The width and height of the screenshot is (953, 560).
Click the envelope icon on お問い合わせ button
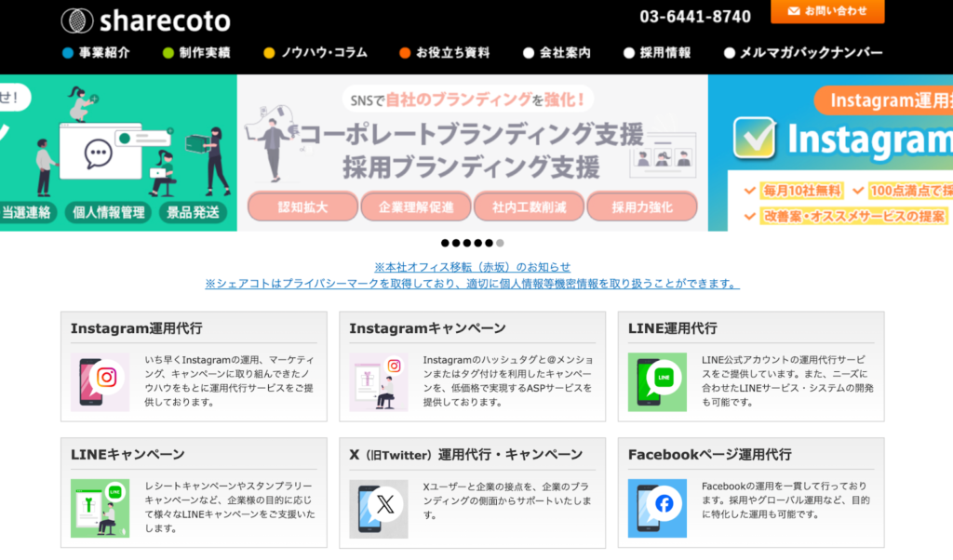click(x=794, y=11)
